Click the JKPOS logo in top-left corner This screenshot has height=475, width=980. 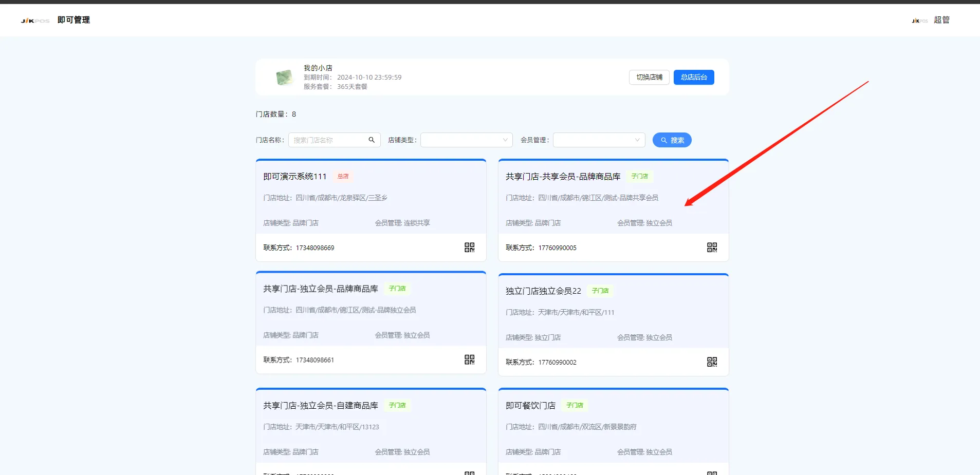[x=34, y=20]
